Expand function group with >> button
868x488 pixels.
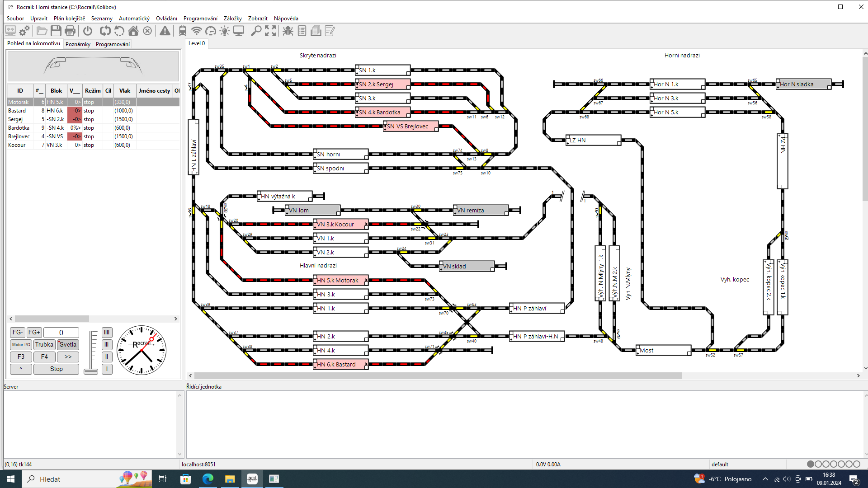(x=68, y=357)
